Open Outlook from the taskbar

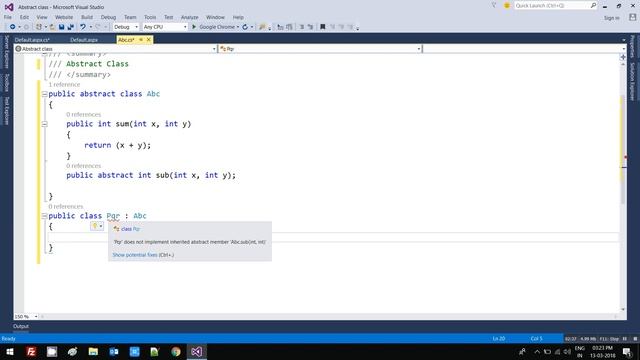coord(114,351)
